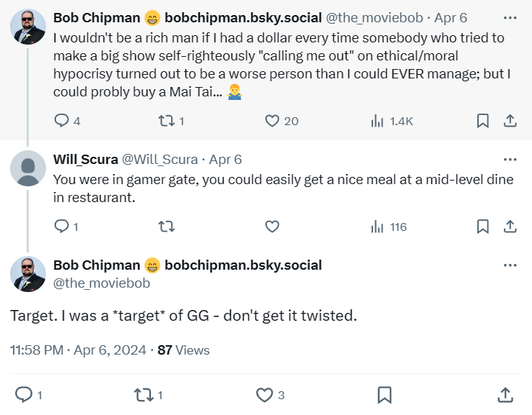
Task: Share Will_Scura's reply
Action: (510, 227)
